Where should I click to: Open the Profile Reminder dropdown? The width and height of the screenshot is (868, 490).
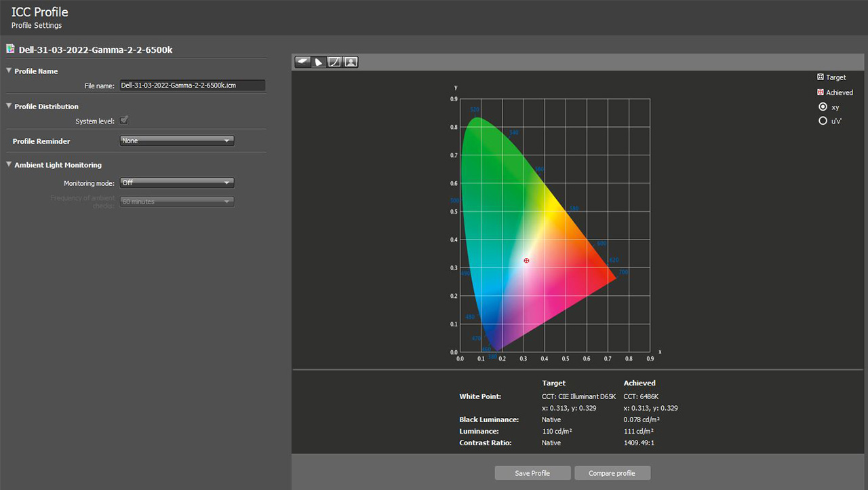(x=176, y=140)
